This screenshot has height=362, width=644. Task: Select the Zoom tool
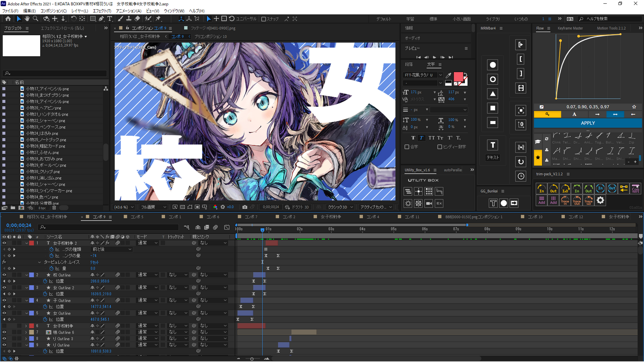tap(36, 19)
